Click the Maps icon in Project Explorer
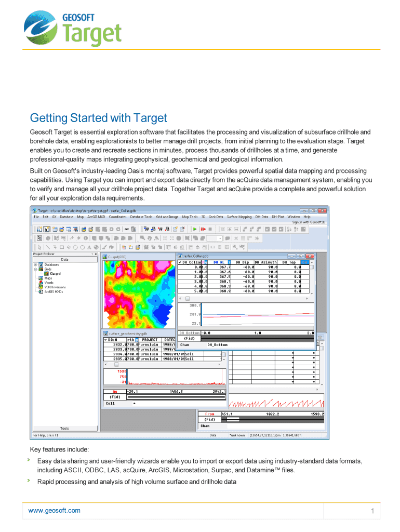The image size is (400, 532). tap(40, 278)
